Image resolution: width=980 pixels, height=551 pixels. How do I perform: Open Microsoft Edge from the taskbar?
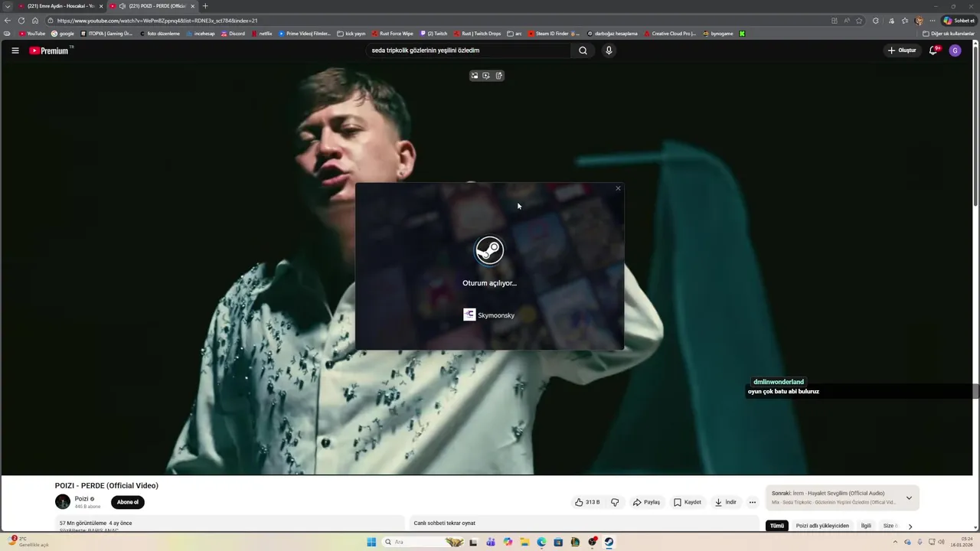(x=541, y=542)
